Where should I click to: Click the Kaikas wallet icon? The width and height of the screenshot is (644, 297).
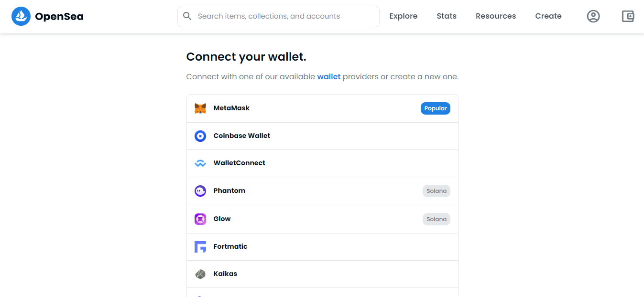click(200, 274)
